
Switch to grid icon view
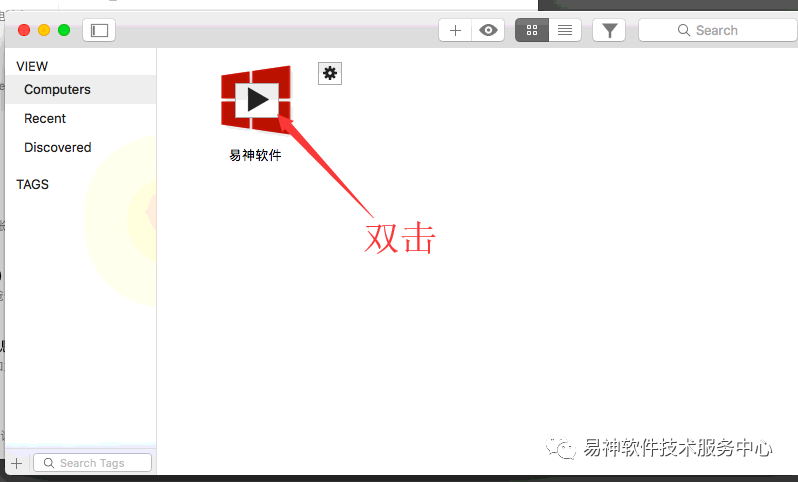pos(532,30)
